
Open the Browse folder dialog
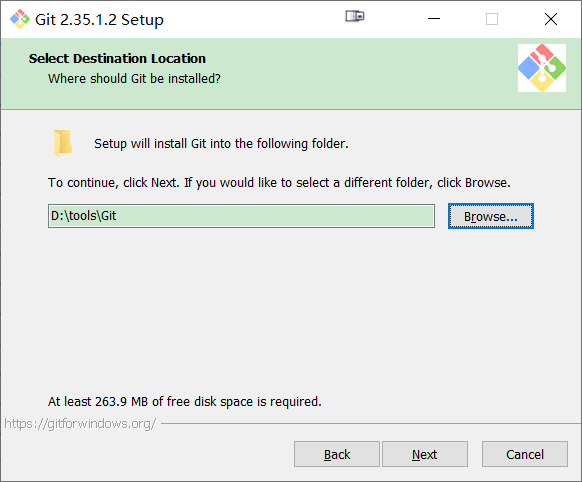click(x=491, y=216)
